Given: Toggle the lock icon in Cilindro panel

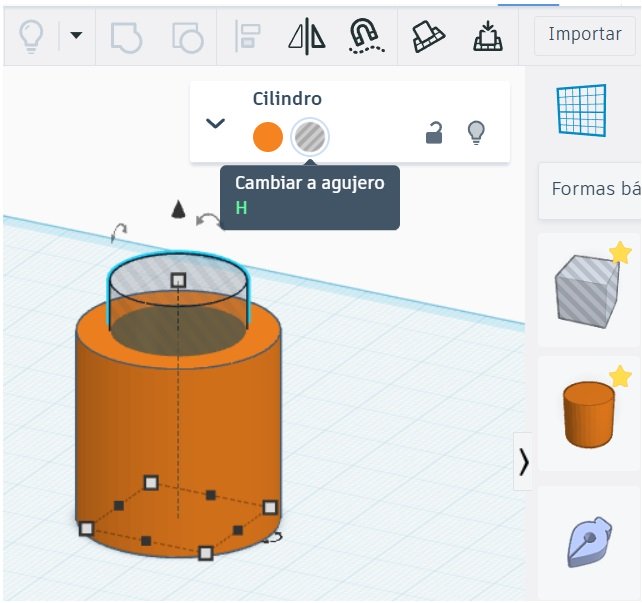Looking at the screenshot, I should point(434,132).
